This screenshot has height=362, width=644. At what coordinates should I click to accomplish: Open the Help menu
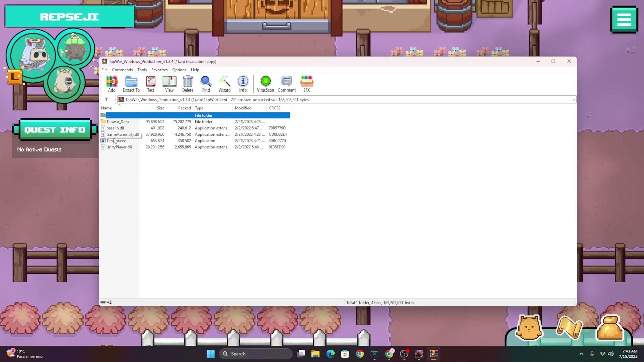195,70
